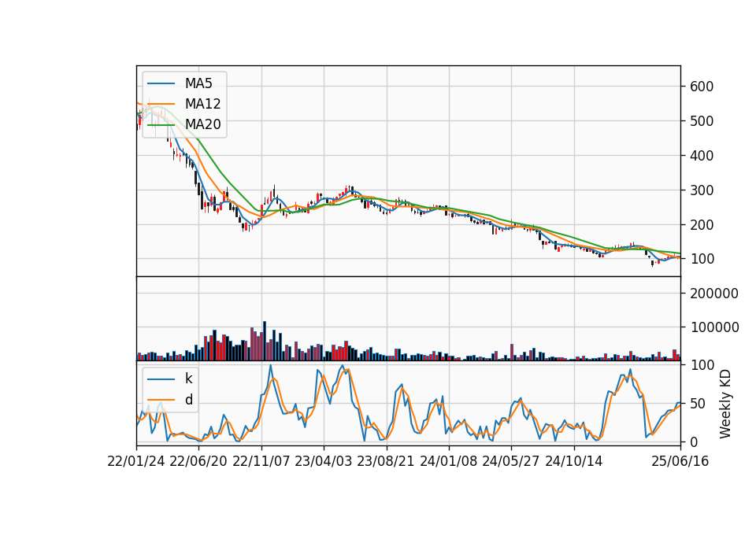
Task: Click the 200 price axis label
Action: coord(702,225)
